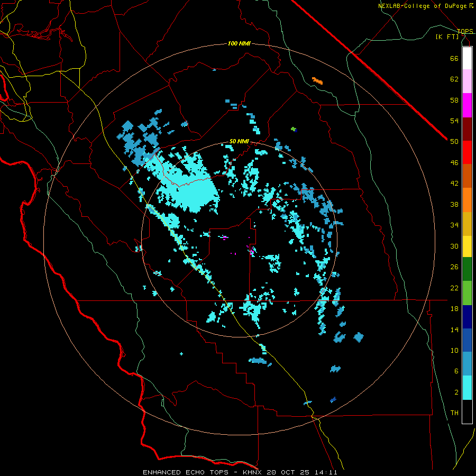The image size is (476, 476).
Task: Click the small green echo north of 50 NMI ring
Action: [293, 129]
